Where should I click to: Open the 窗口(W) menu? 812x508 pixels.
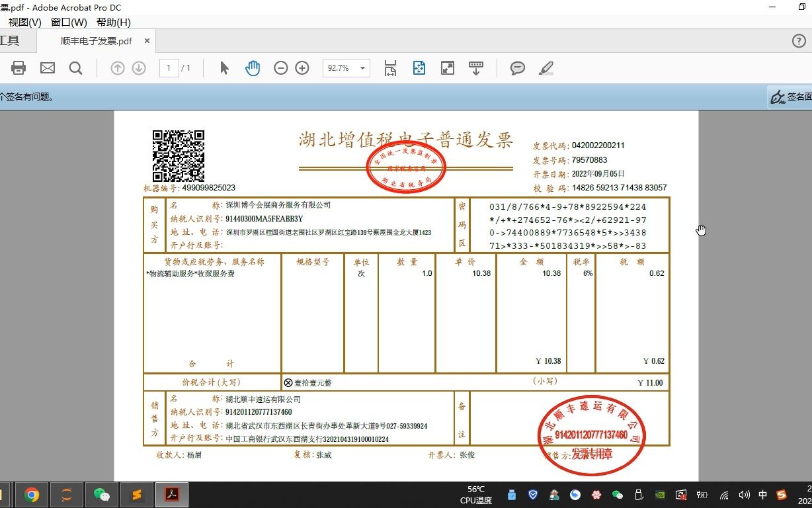(x=69, y=22)
